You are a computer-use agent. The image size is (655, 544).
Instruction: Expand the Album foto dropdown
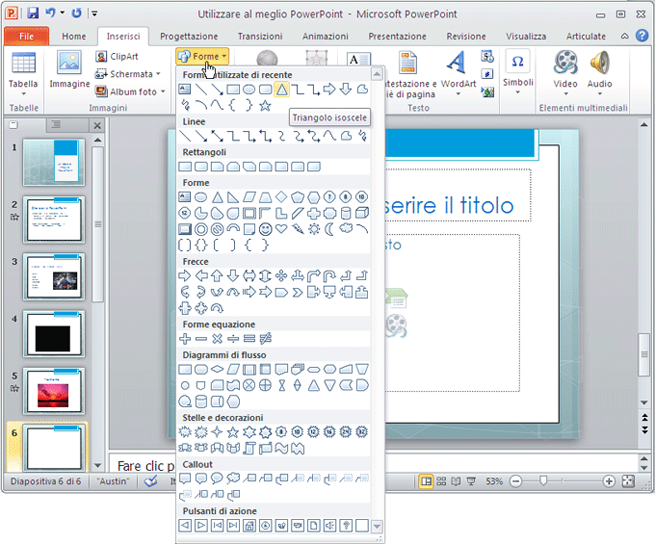click(x=163, y=92)
